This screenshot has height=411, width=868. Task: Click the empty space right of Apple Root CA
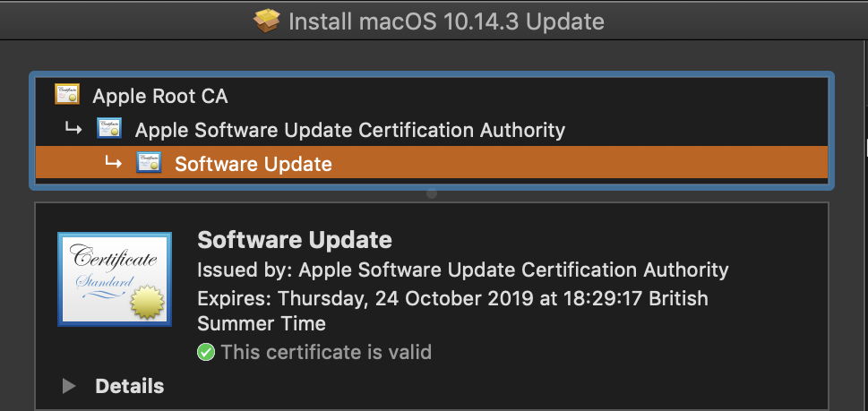click(537, 95)
